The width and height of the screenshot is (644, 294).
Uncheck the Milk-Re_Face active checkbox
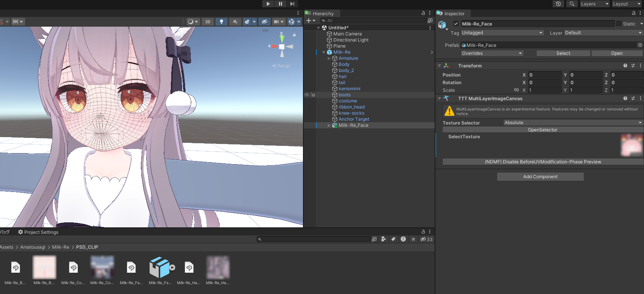tap(456, 24)
